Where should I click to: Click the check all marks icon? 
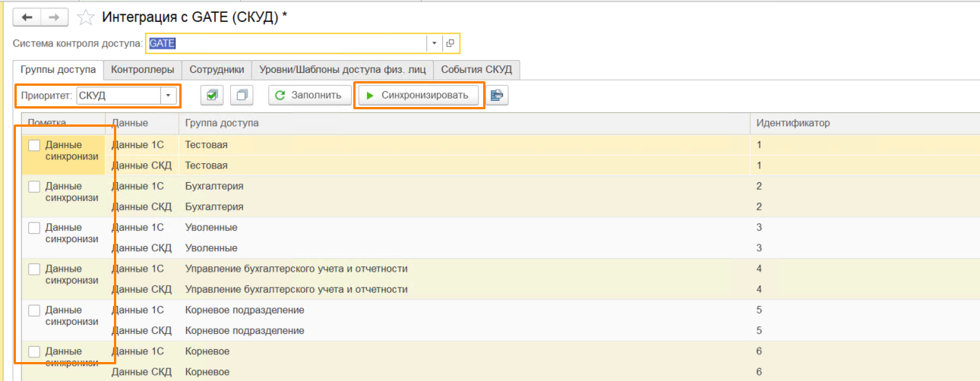coord(213,96)
